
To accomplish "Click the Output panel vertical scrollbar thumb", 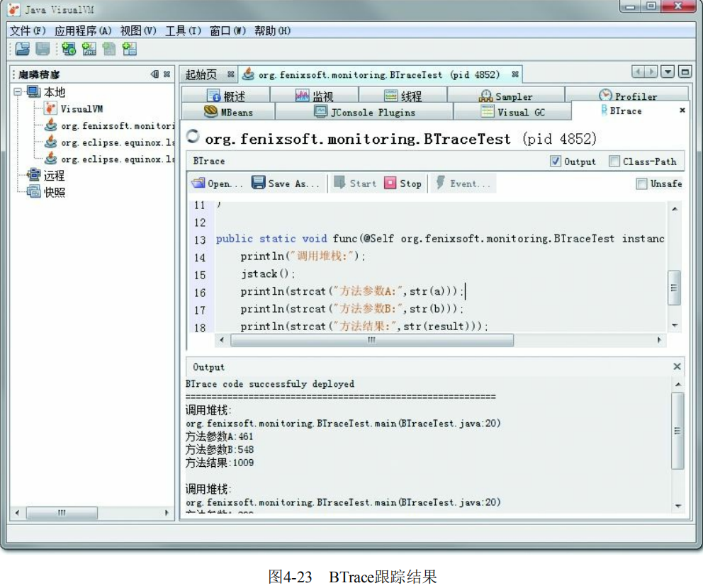I will click(x=677, y=431).
